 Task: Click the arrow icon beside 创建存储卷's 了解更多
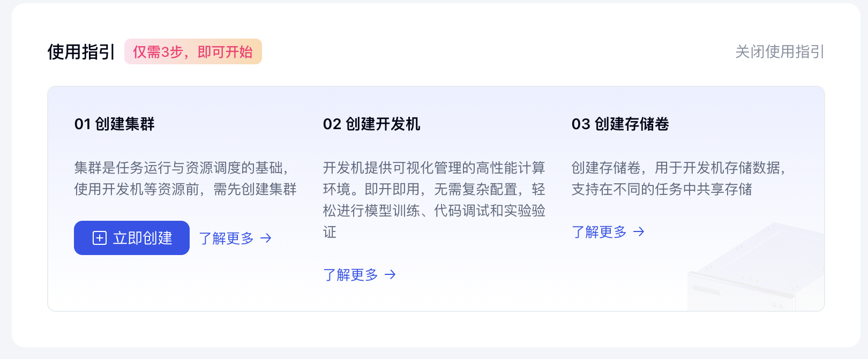[x=639, y=231]
